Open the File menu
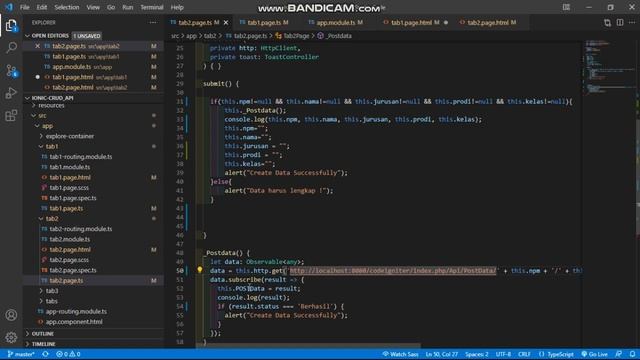 tap(24, 7)
